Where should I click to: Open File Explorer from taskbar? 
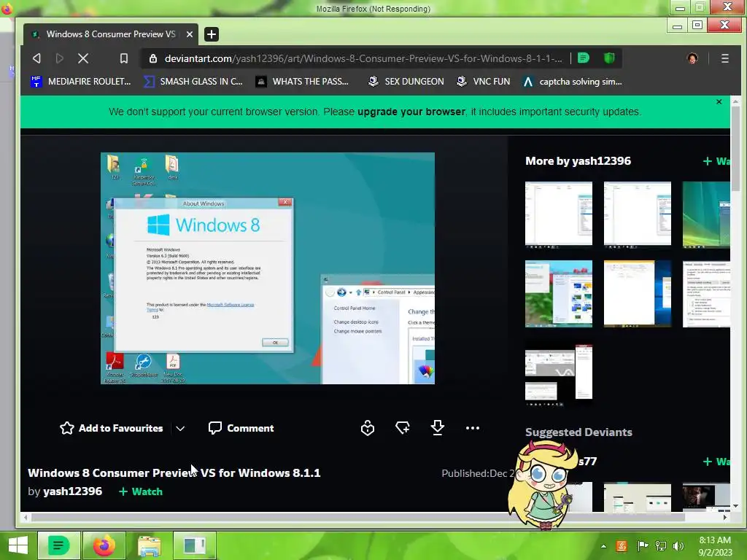pyautogui.click(x=149, y=545)
